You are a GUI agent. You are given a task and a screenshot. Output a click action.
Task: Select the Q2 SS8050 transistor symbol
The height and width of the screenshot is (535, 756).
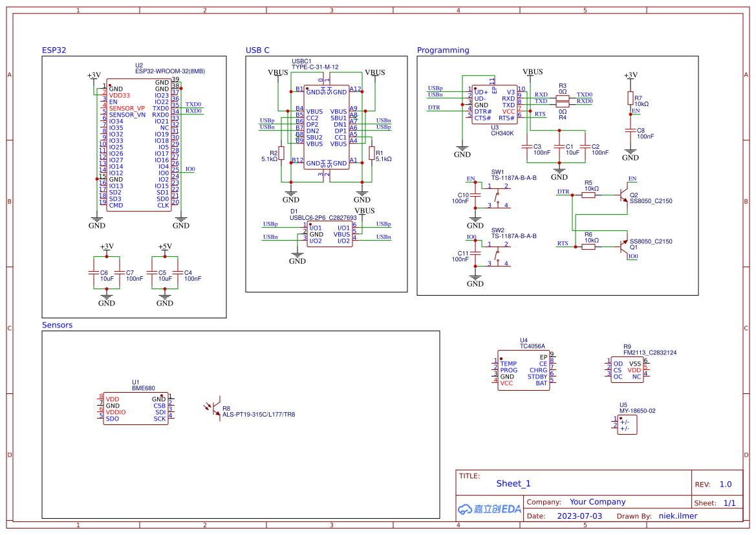(x=623, y=195)
